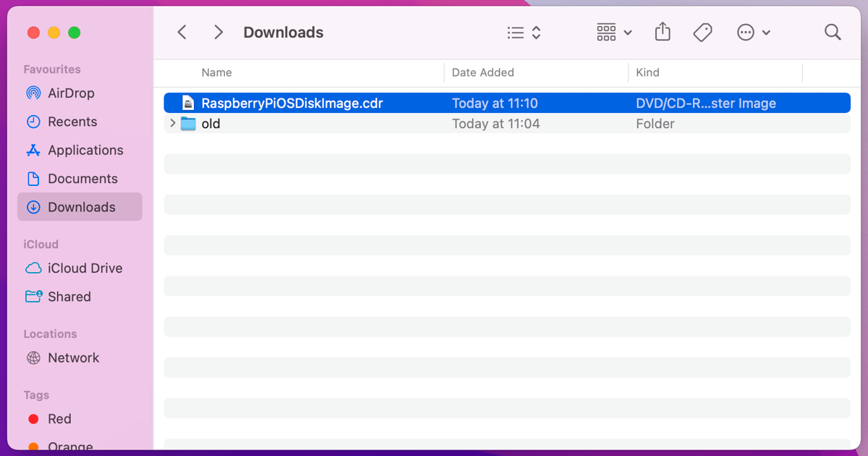This screenshot has width=868, height=456.
Task: Click the disk image file icon
Action: (x=188, y=103)
